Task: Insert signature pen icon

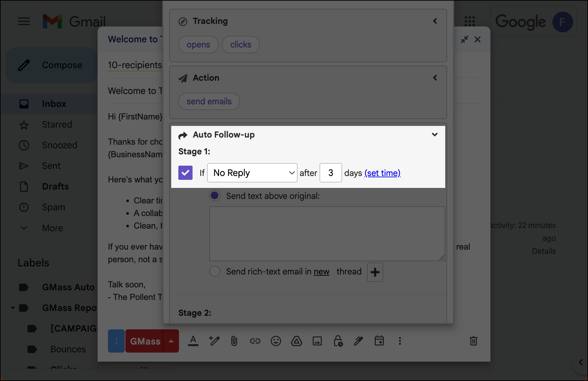Action: (x=359, y=341)
